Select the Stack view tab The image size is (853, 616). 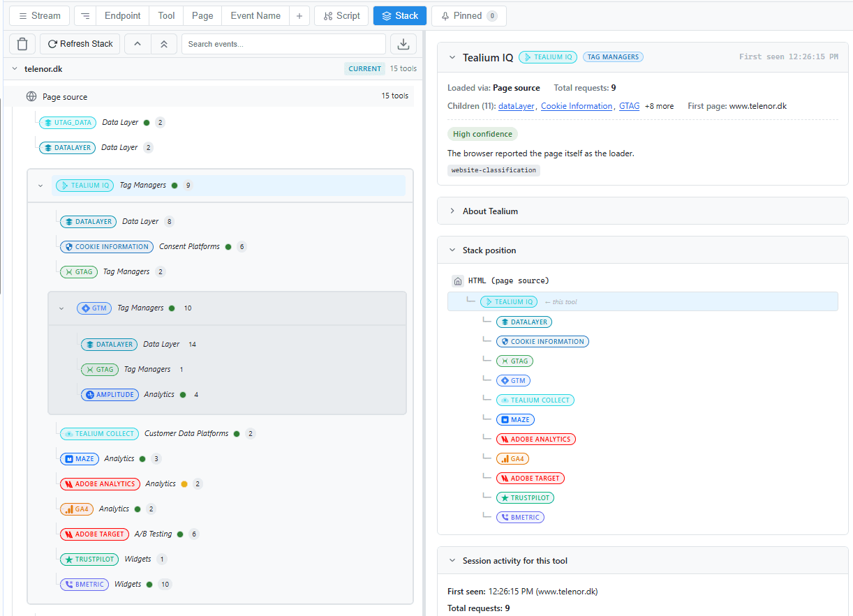400,15
